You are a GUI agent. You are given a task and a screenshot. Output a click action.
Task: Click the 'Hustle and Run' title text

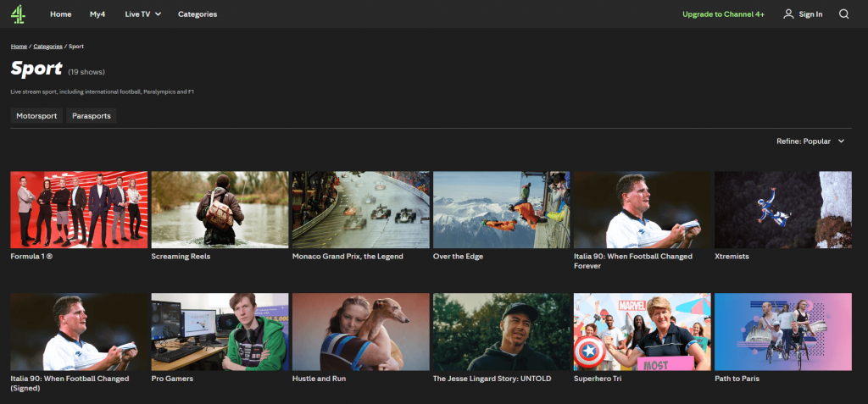317,379
